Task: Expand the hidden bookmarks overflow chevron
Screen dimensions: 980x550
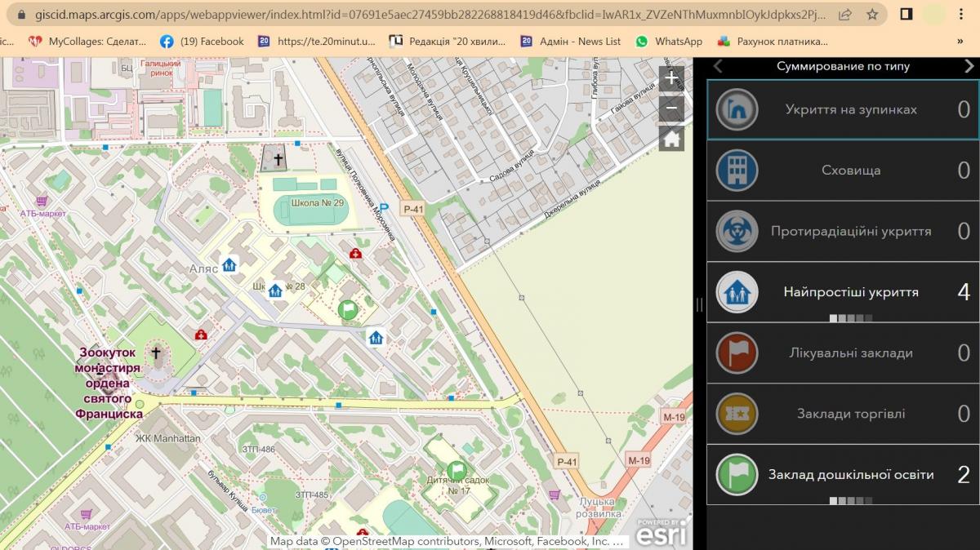Action: (x=960, y=41)
